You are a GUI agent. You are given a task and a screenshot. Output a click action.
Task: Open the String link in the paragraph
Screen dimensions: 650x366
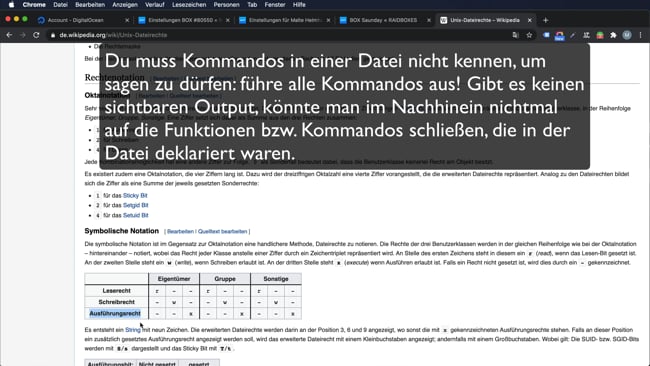(133, 330)
